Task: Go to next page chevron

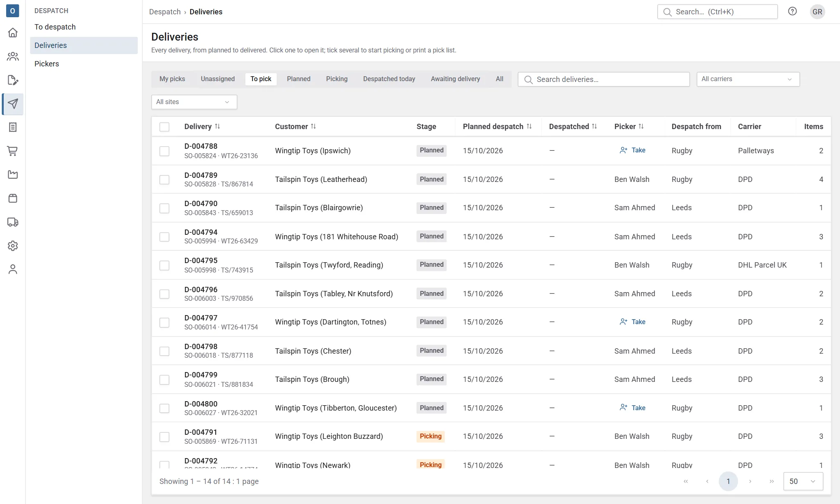Action: (750, 481)
